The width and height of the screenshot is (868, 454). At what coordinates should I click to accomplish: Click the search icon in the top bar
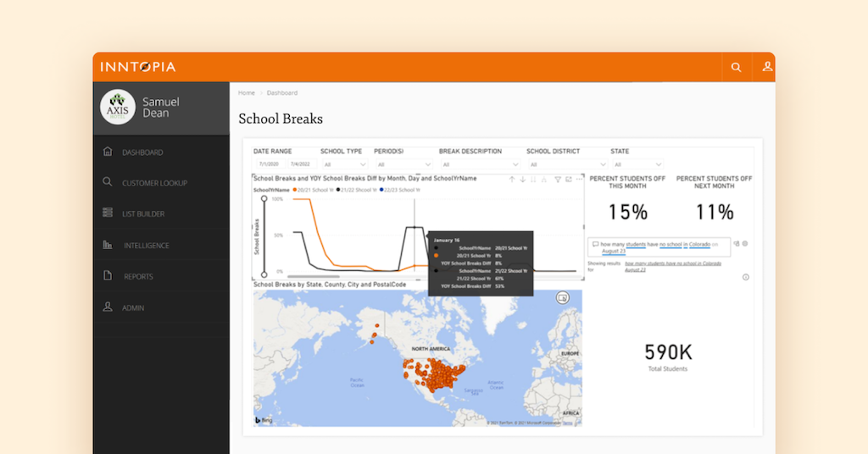[736, 67]
